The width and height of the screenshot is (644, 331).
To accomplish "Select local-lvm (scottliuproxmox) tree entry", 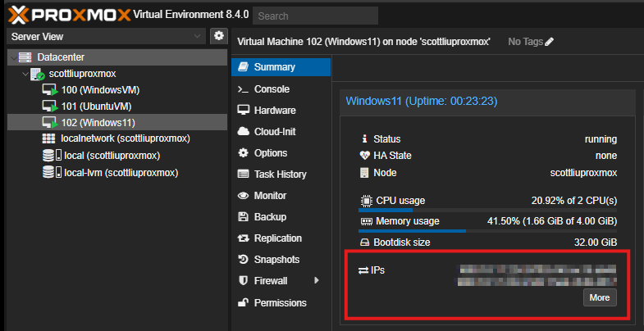I will (x=117, y=173).
